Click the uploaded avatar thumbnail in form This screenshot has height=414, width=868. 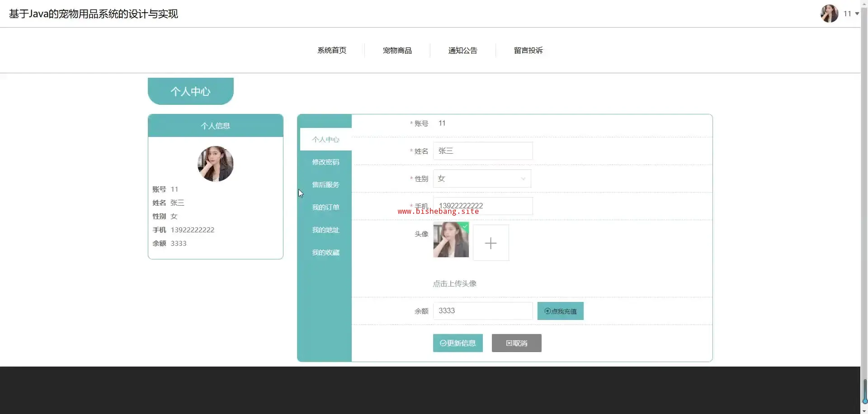(451, 240)
